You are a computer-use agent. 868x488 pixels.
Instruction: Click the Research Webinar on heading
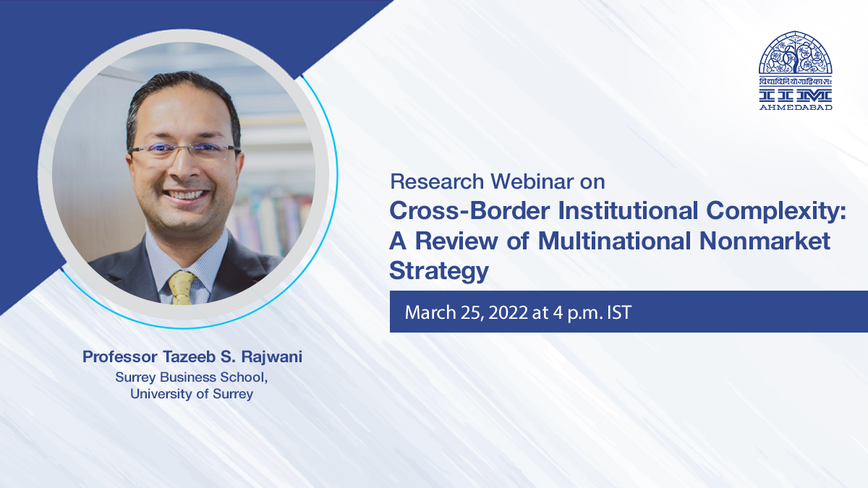[x=497, y=180]
